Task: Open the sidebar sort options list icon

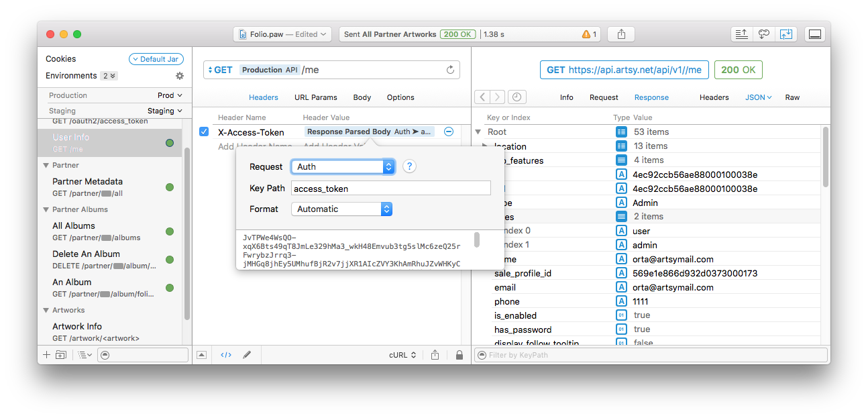Action: (85, 355)
